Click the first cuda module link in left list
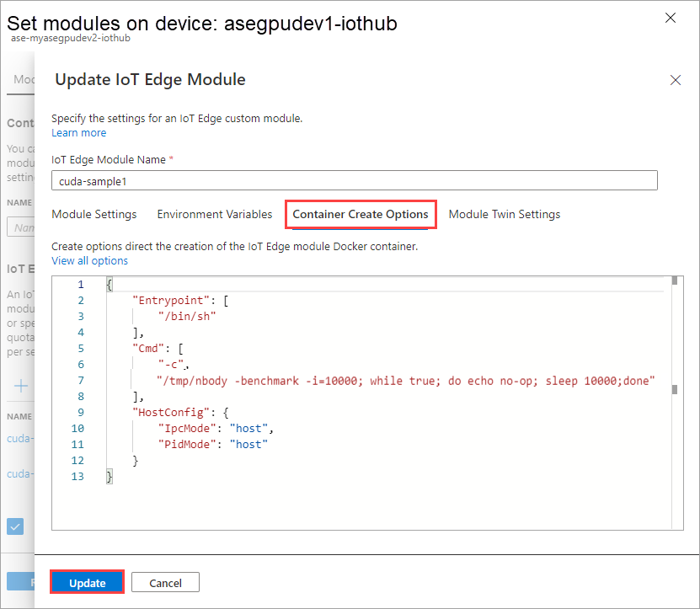700x609 pixels. pos(20,439)
